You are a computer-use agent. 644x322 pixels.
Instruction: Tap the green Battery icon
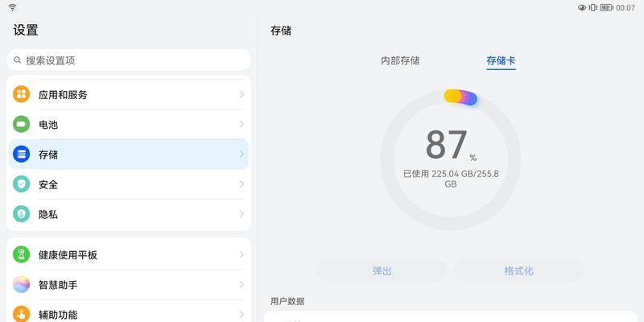click(22, 124)
